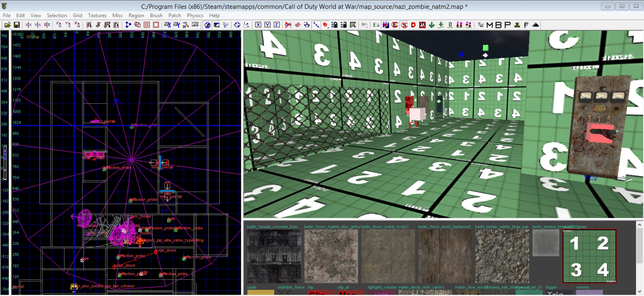Select berlin_terrain_rubble_large_wet texture
644x296 pixels.
502,256
